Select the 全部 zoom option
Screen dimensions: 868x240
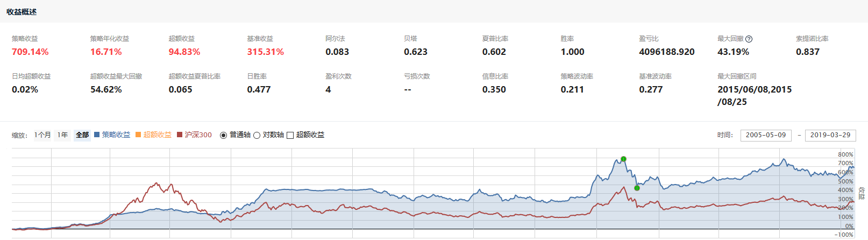coord(82,135)
